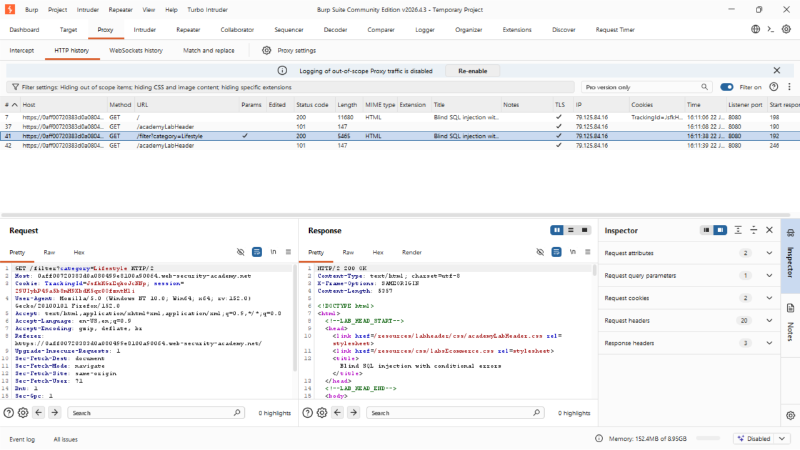This screenshot has height=450, width=800.
Task: Open the Intruder menu in menu bar
Action: click(x=87, y=9)
